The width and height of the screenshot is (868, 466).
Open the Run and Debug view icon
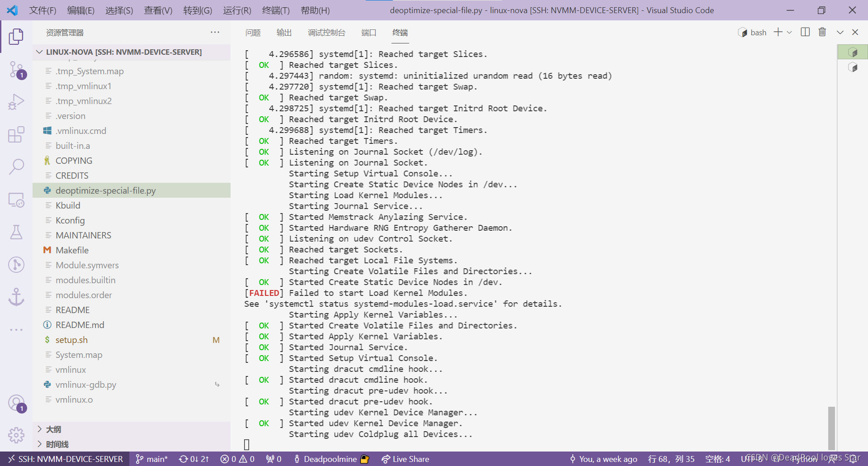(16, 102)
